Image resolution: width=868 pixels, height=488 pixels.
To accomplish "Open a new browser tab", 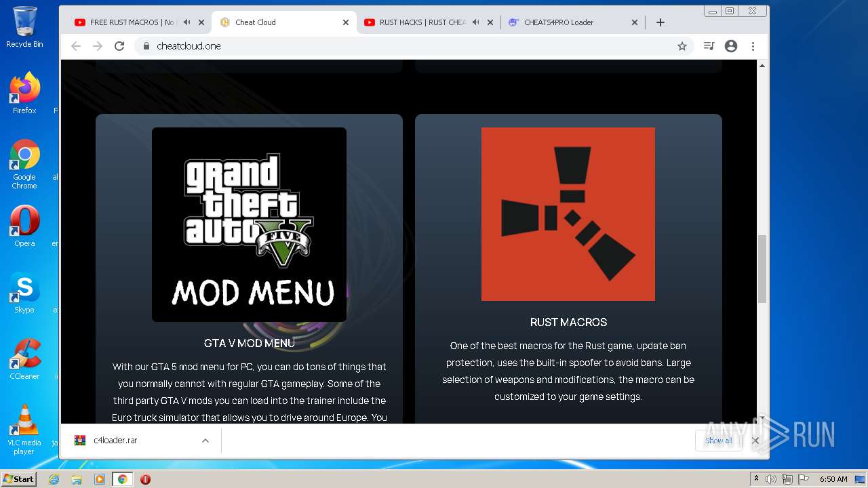I will tap(660, 22).
